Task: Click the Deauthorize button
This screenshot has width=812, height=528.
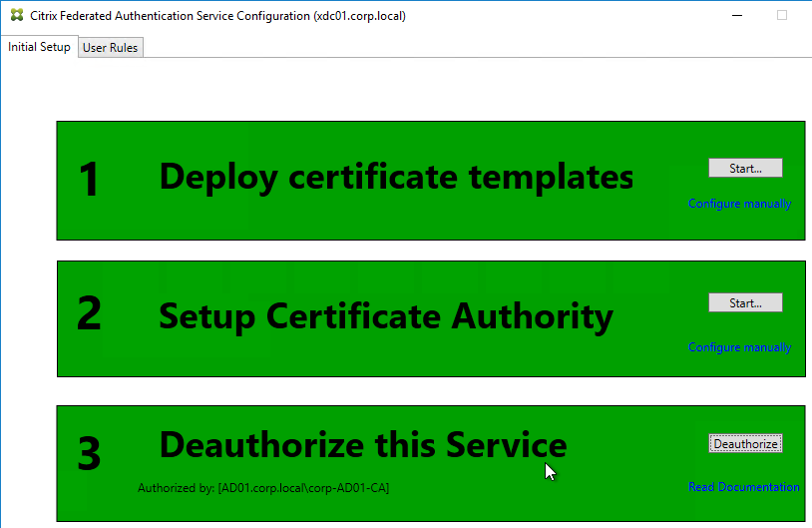Action: [x=745, y=443]
